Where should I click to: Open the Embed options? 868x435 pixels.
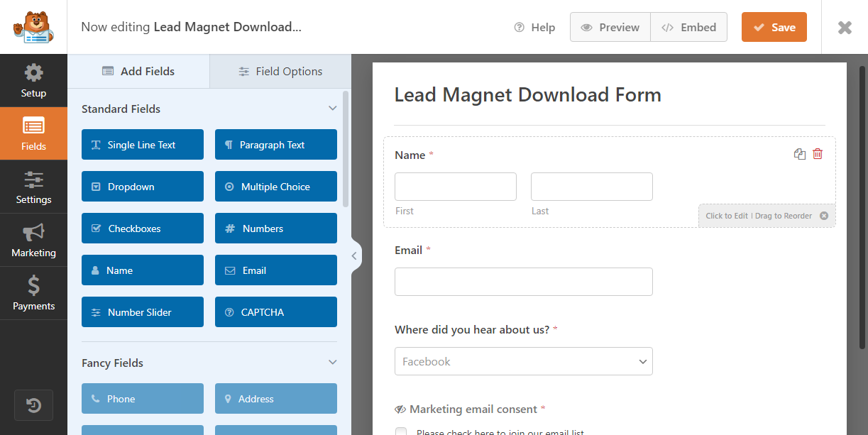[x=688, y=27]
